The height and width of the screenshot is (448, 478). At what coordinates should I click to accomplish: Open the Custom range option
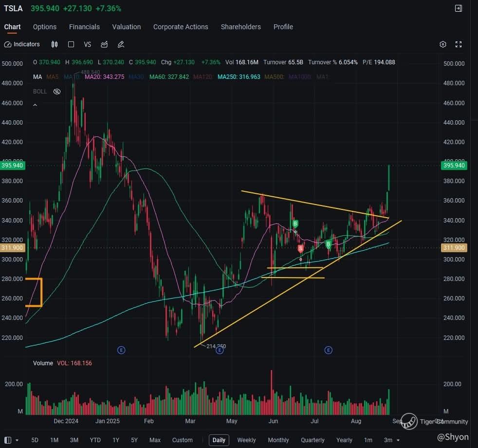(183, 440)
